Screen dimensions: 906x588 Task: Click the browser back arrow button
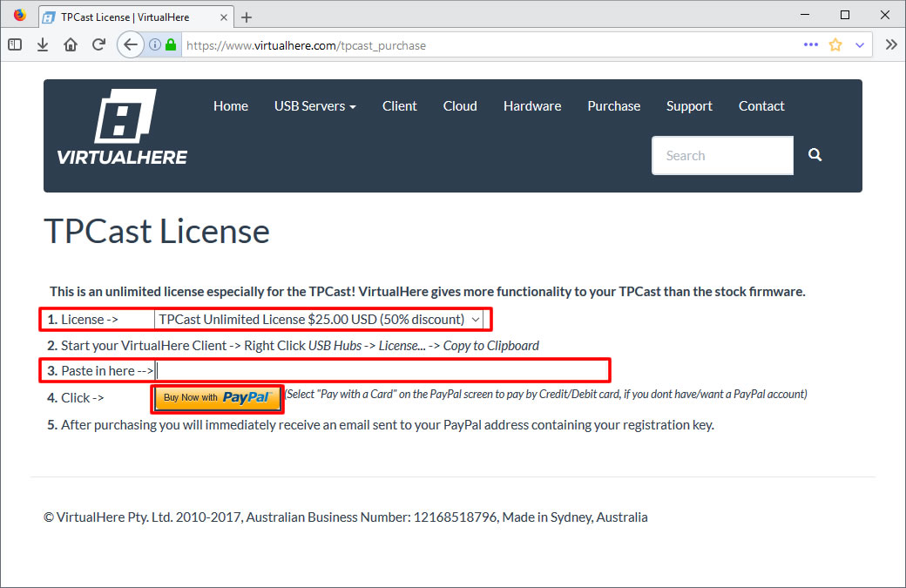130,45
